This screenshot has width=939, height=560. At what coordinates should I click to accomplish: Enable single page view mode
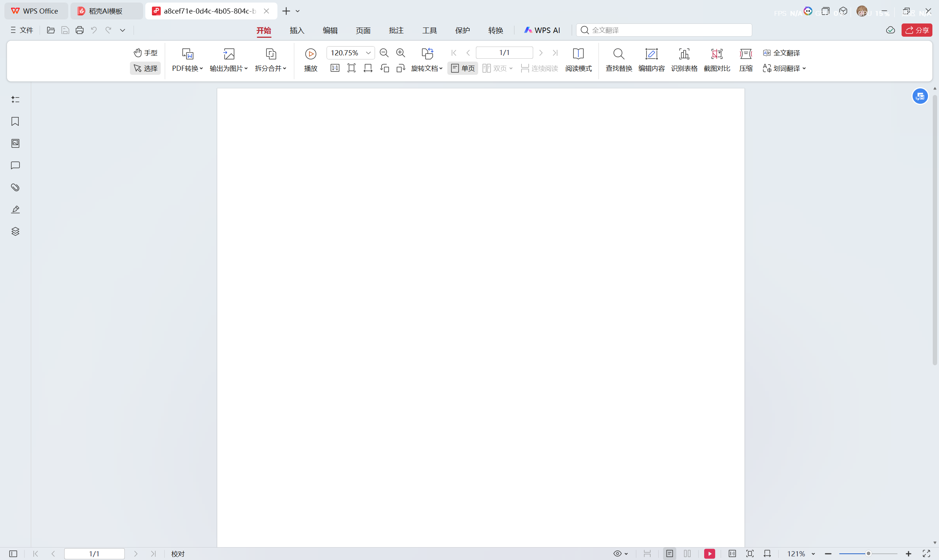tap(463, 68)
